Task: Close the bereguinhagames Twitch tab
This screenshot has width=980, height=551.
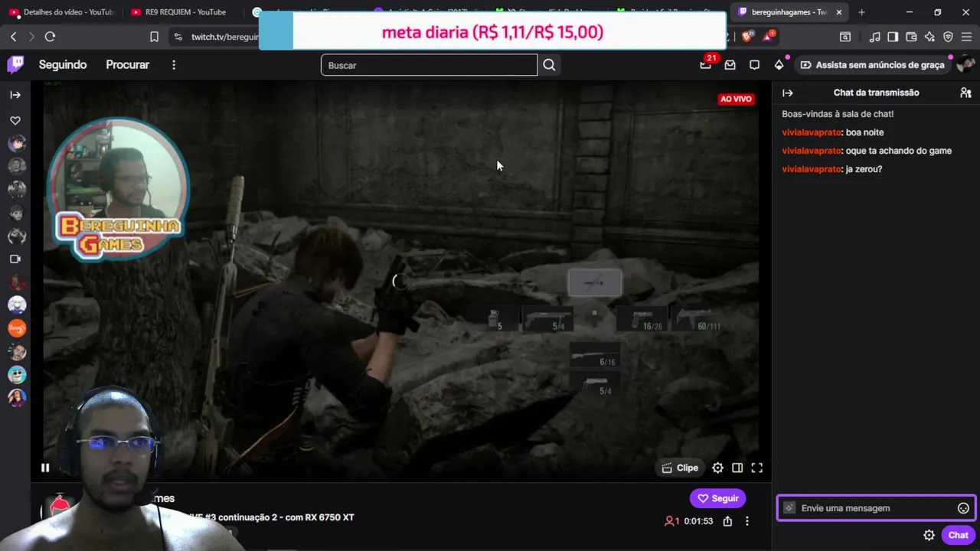Action: pyautogui.click(x=839, y=12)
